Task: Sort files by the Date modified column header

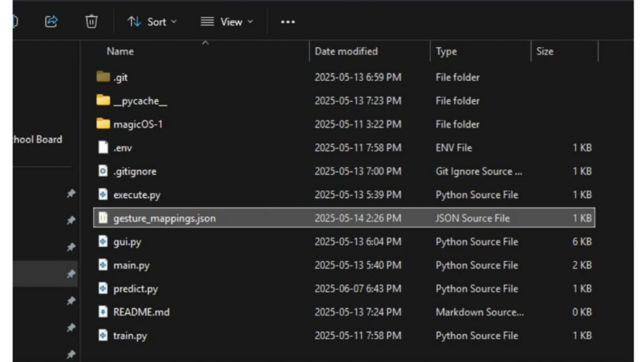Action: (345, 51)
